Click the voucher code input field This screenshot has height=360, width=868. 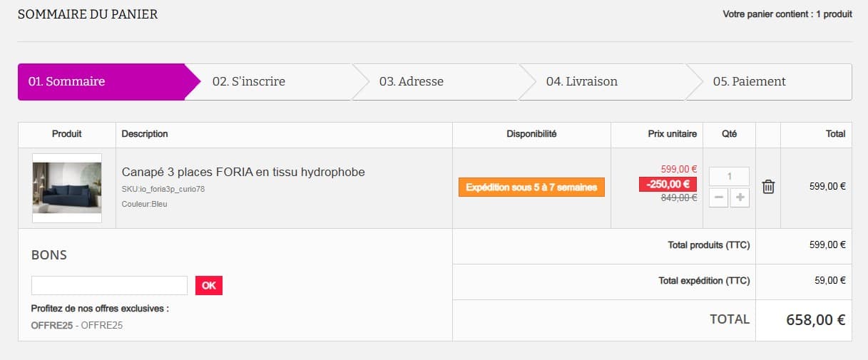109,285
